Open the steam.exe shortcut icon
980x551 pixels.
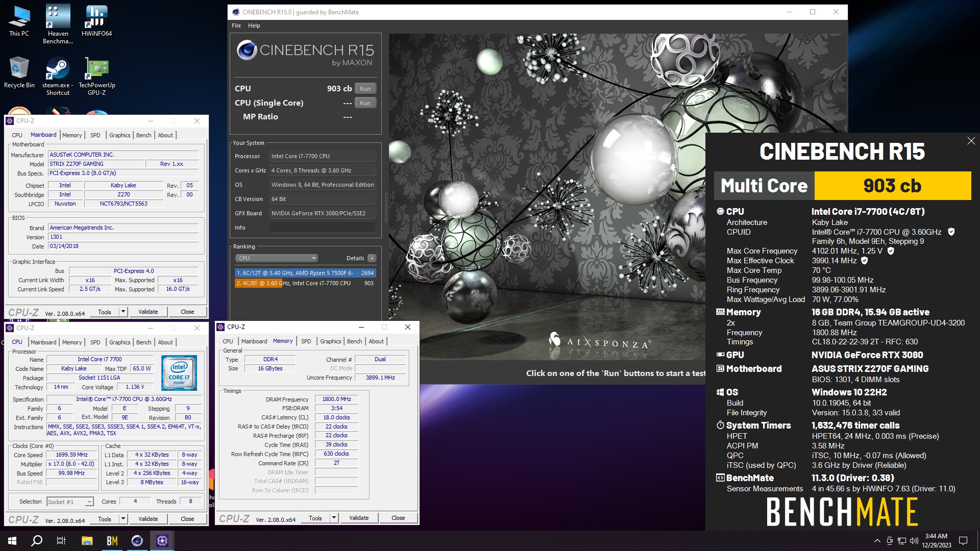(x=58, y=76)
